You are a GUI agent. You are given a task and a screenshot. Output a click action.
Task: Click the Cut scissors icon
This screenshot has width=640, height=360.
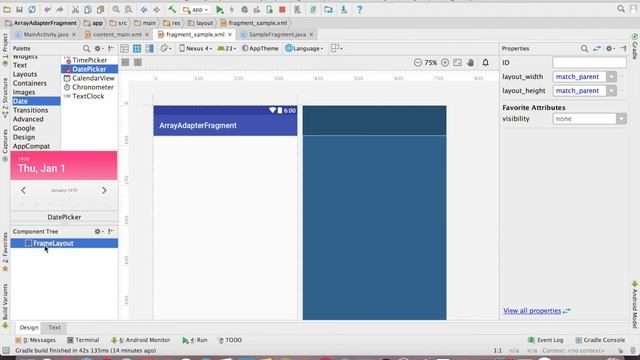[x=75, y=9]
